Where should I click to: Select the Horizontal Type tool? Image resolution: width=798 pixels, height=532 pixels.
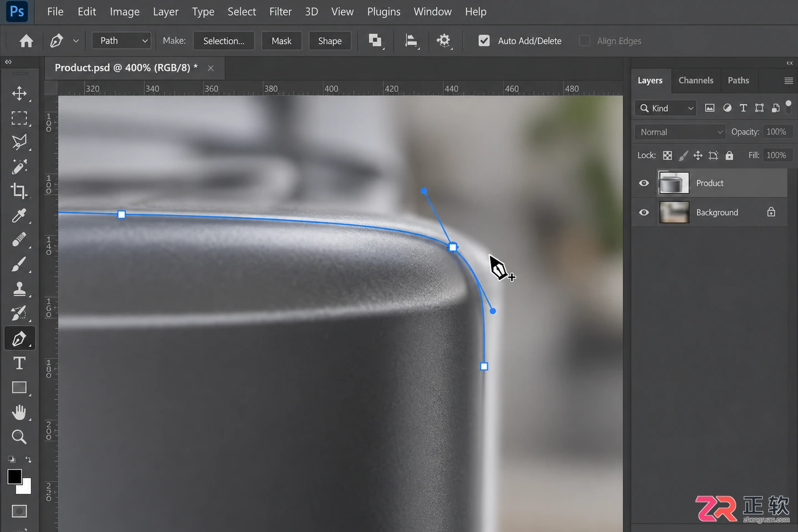19,363
